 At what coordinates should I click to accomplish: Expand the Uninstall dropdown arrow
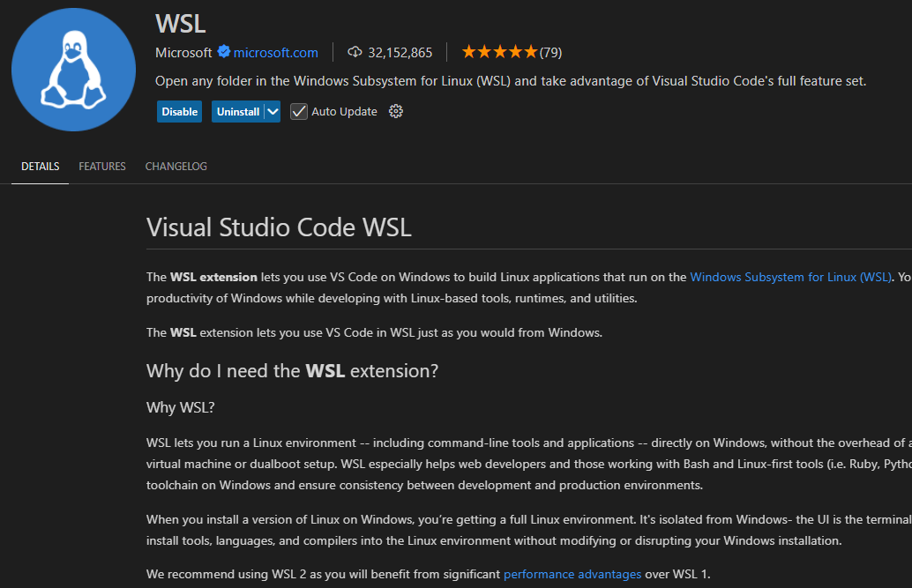(272, 111)
